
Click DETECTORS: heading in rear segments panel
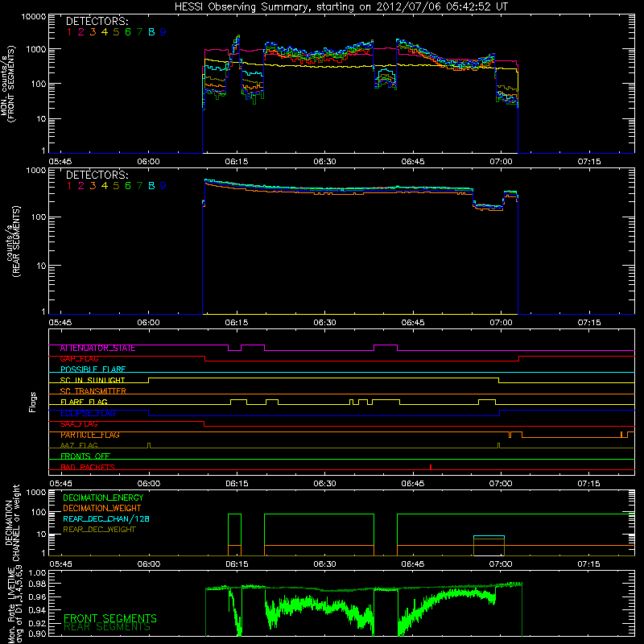click(x=97, y=175)
